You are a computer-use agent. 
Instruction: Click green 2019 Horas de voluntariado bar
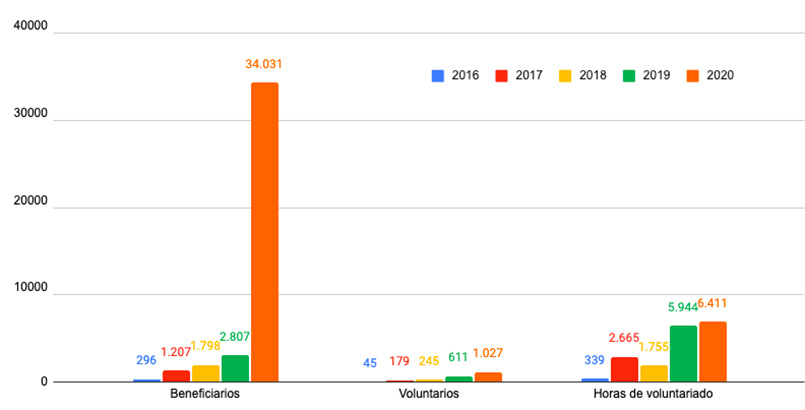(x=684, y=354)
